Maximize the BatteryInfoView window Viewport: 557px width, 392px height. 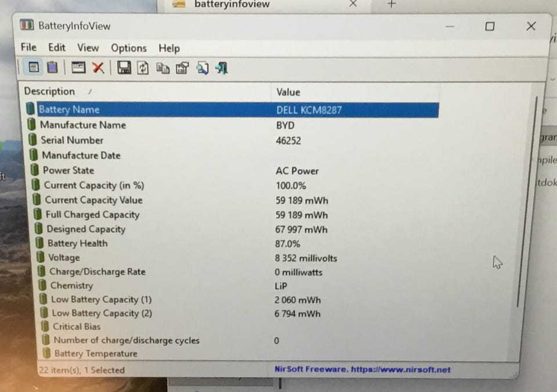pos(490,26)
